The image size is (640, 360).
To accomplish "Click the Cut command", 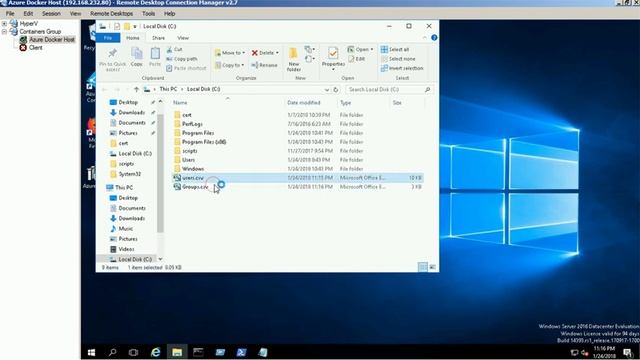I will pos(174,49).
